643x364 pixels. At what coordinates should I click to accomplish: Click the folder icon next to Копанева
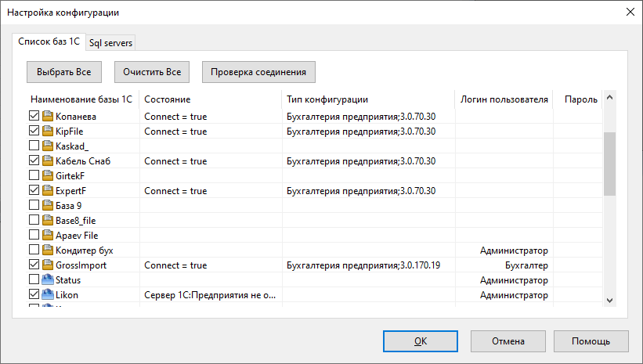[48, 116]
